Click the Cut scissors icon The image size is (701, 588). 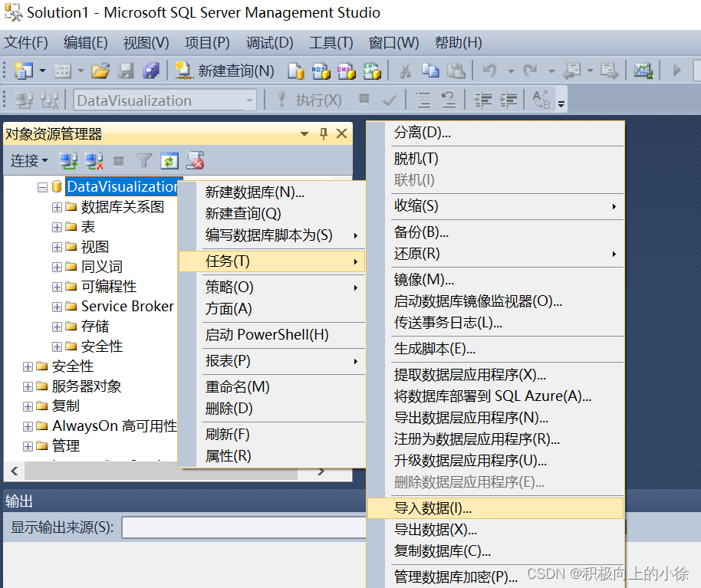point(405,71)
